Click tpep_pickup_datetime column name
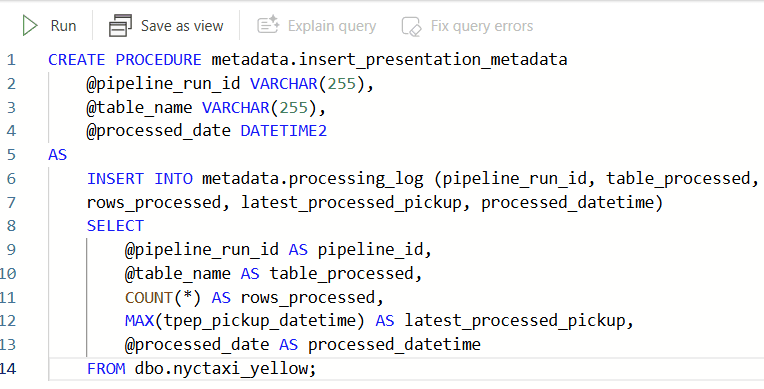 tap(260, 321)
